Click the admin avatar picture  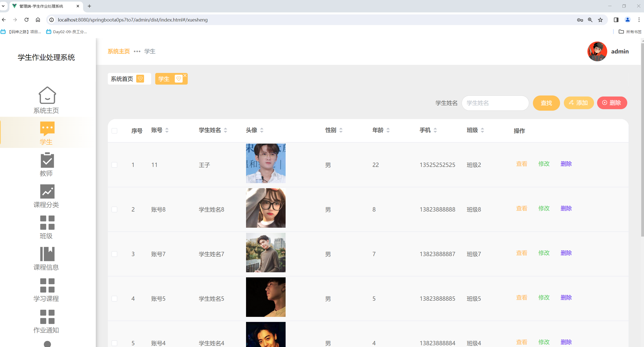click(597, 51)
